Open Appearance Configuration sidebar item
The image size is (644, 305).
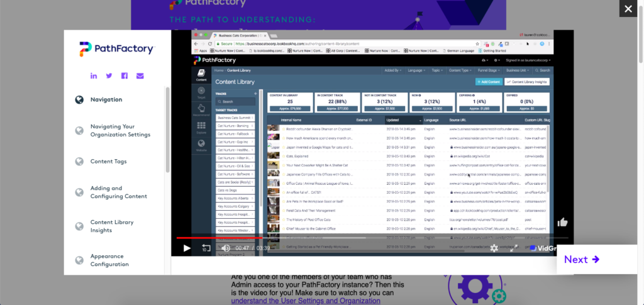[x=109, y=260]
